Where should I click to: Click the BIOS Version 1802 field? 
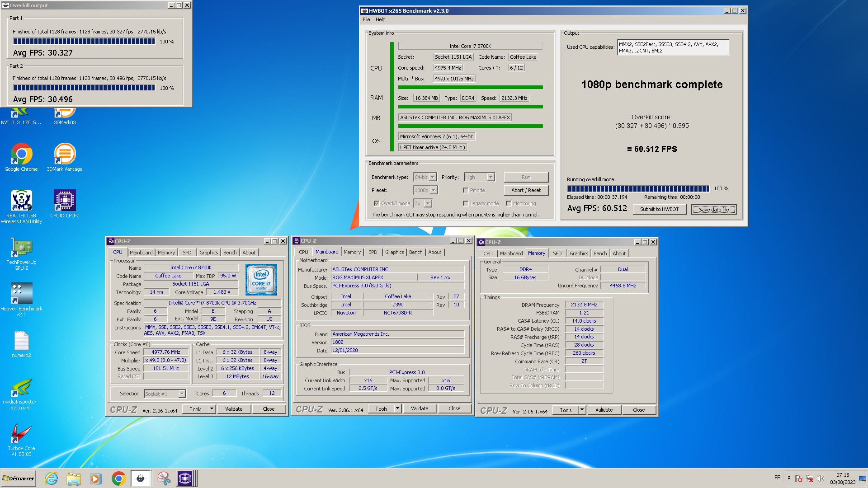click(397, 342)
